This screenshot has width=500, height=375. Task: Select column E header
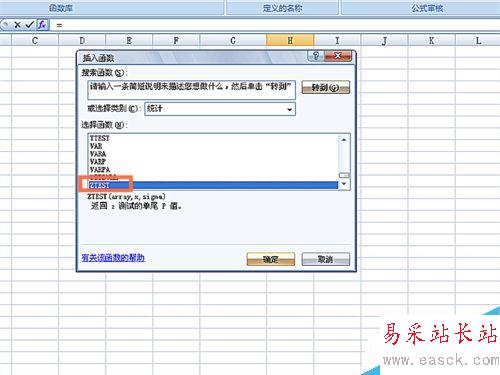(x=129, y=41)
